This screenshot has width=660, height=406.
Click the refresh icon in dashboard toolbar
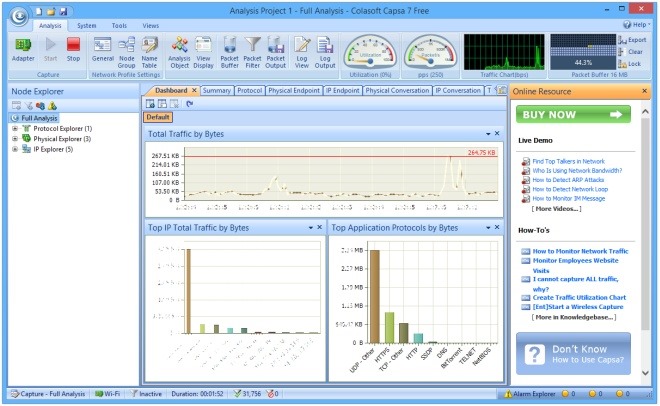pyautogui.click(x=190, y=103)
